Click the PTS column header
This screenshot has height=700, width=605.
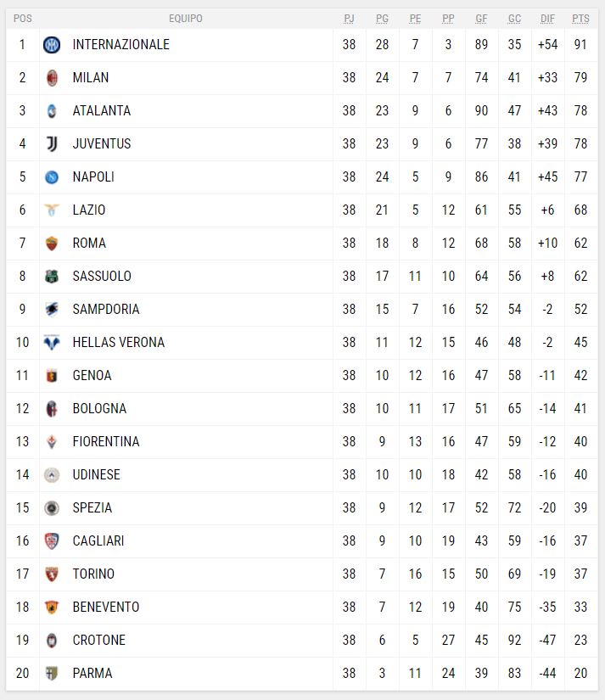(580, 19)
